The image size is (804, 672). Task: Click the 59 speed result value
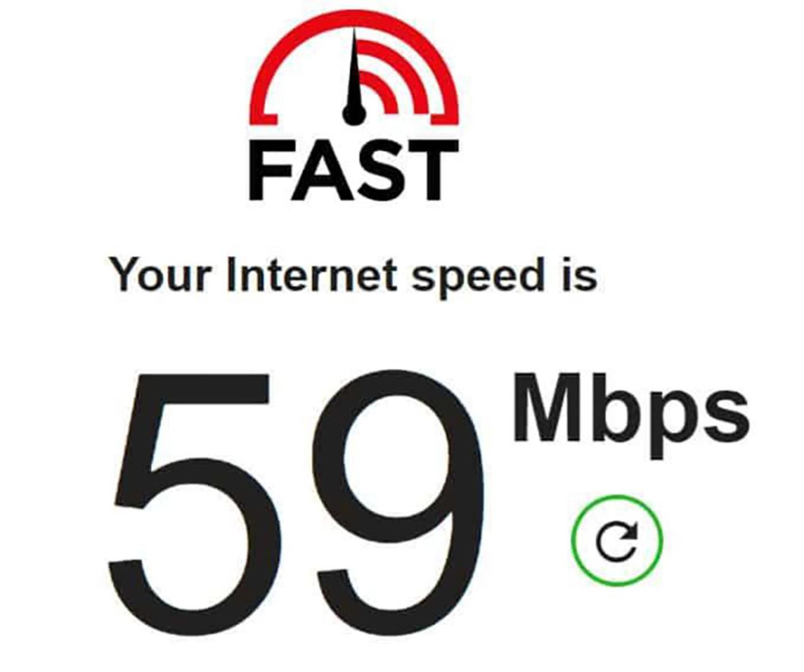click(x=296, y=504)
